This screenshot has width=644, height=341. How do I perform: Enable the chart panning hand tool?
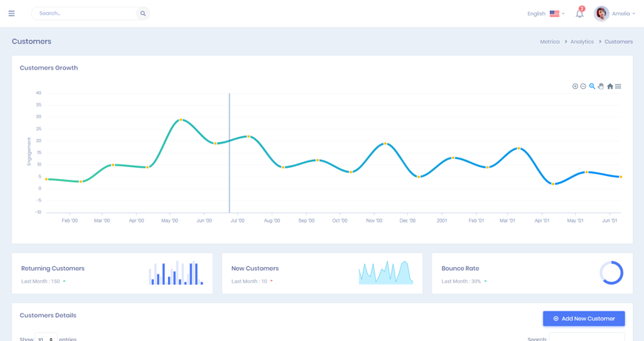(601, 87)
